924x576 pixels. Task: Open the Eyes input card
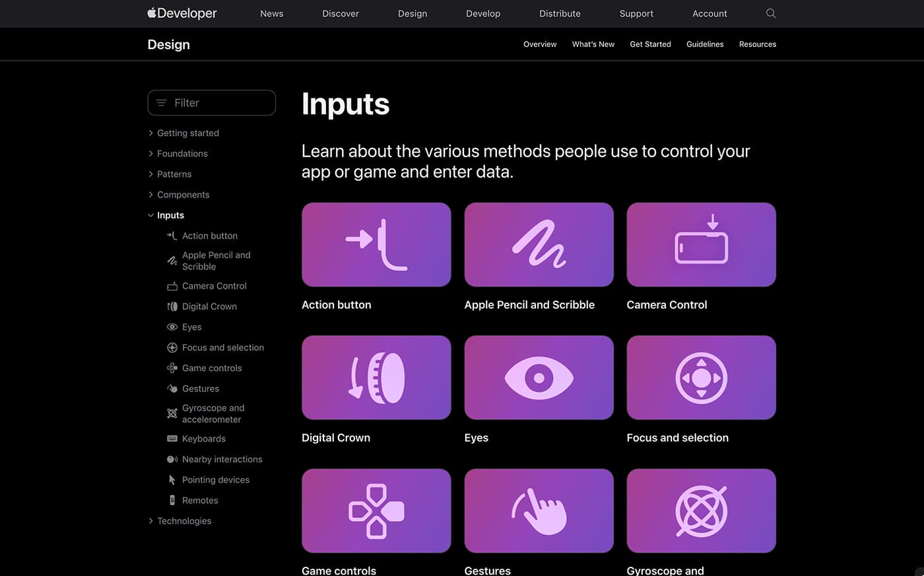pyautogui.click(x=539, y=377)
